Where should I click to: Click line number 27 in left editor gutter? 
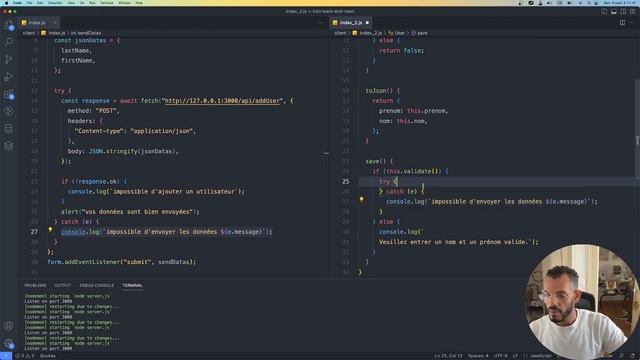(x=34, y=232)
